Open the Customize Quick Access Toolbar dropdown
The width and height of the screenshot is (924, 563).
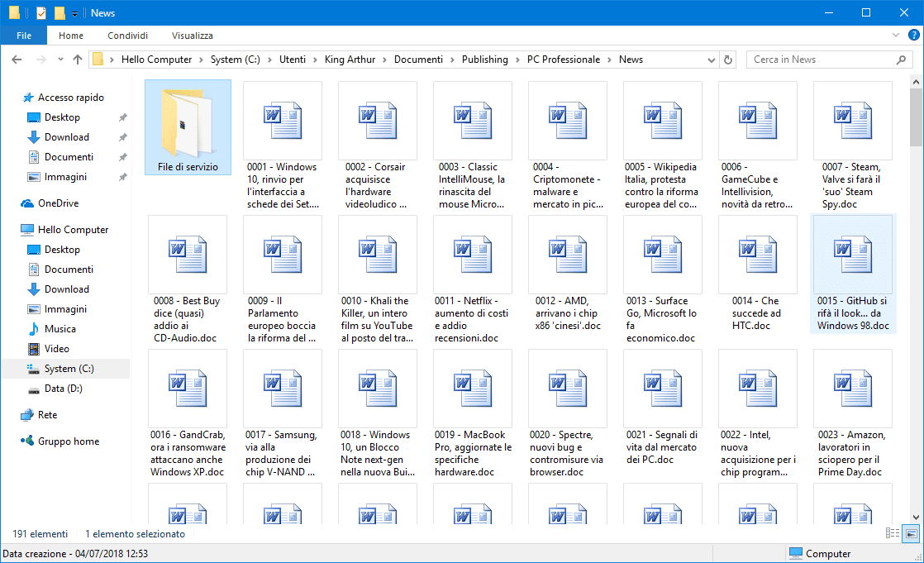point(74,13)
